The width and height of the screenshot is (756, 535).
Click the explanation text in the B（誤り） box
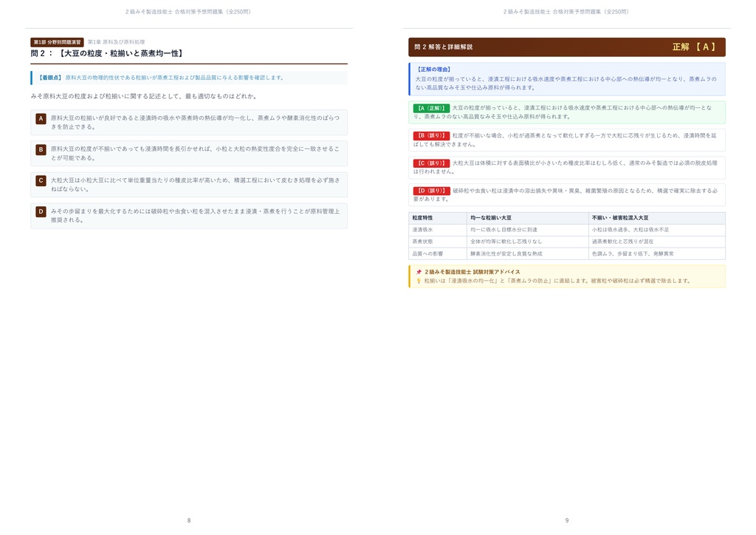(565, 140)
